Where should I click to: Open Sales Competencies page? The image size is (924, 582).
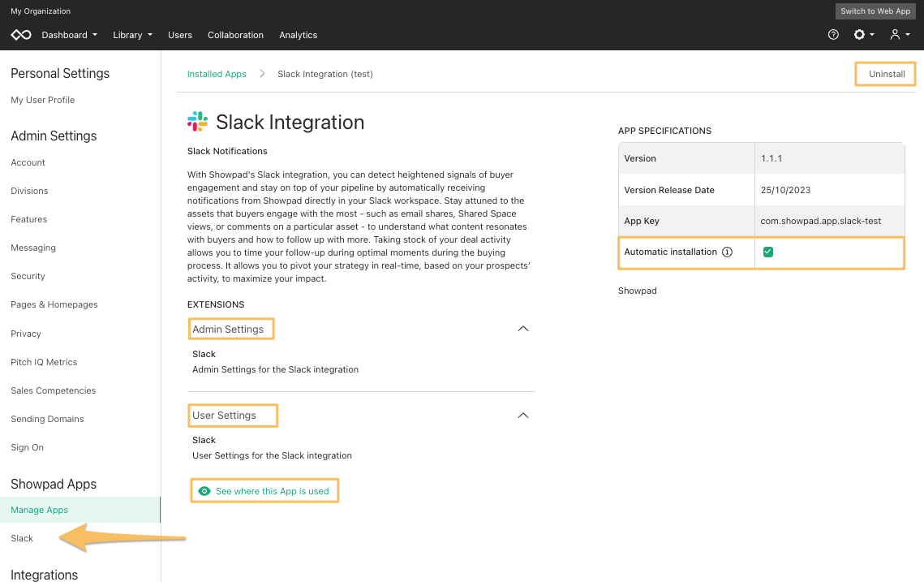[x=53, y=390]
